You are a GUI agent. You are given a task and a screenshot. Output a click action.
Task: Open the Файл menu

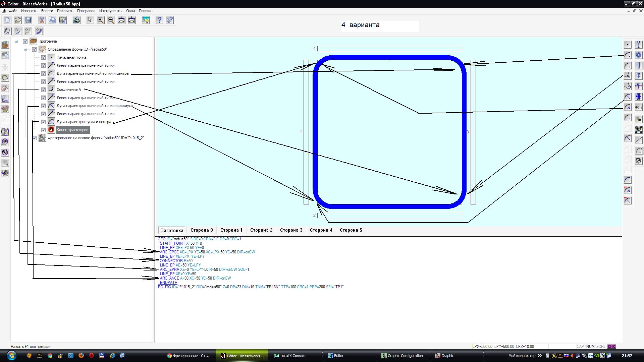pyautogui.click(x=11, y=11)
